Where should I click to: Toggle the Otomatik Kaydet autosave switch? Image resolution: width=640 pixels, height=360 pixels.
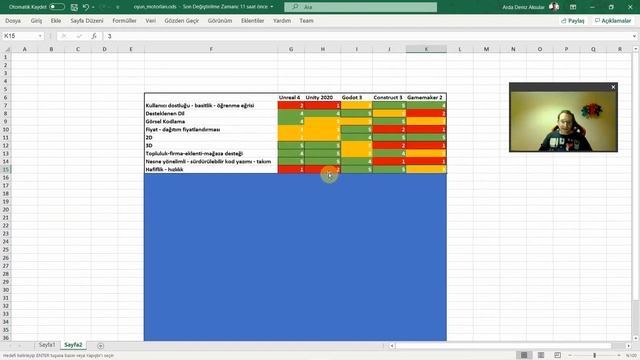point(56,7)
